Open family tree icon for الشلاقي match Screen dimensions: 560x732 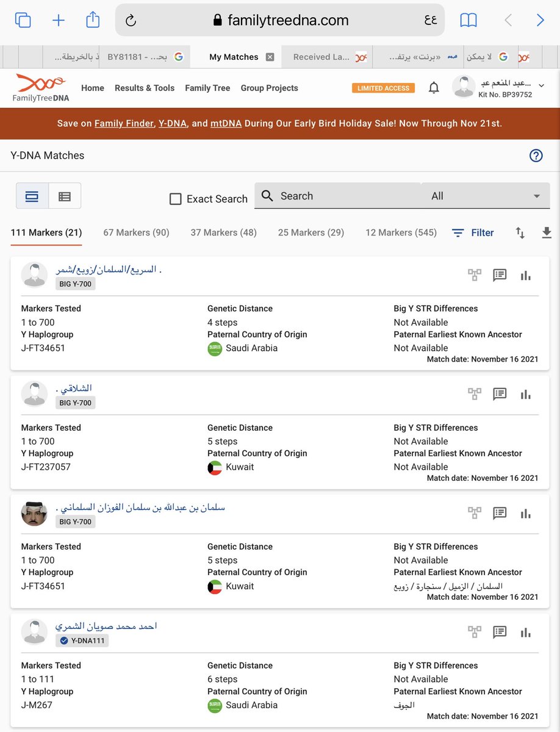[x=475, y=394]
